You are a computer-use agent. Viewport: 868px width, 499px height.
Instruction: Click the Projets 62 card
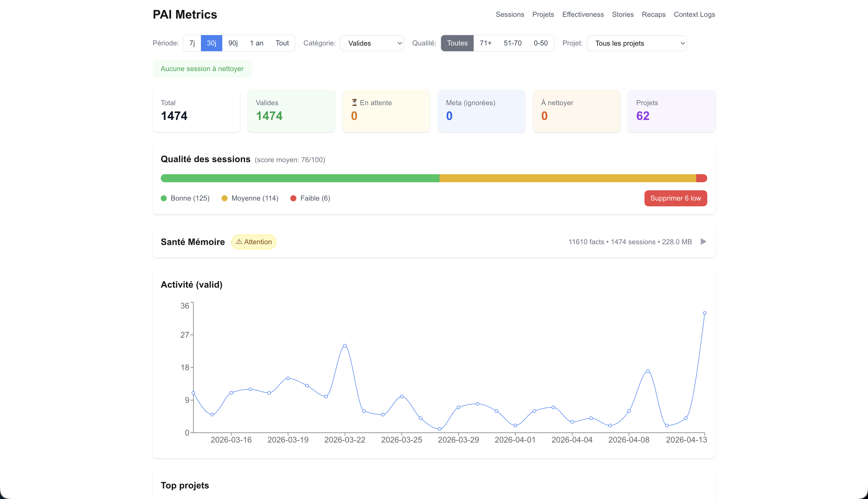pos(672,111)
